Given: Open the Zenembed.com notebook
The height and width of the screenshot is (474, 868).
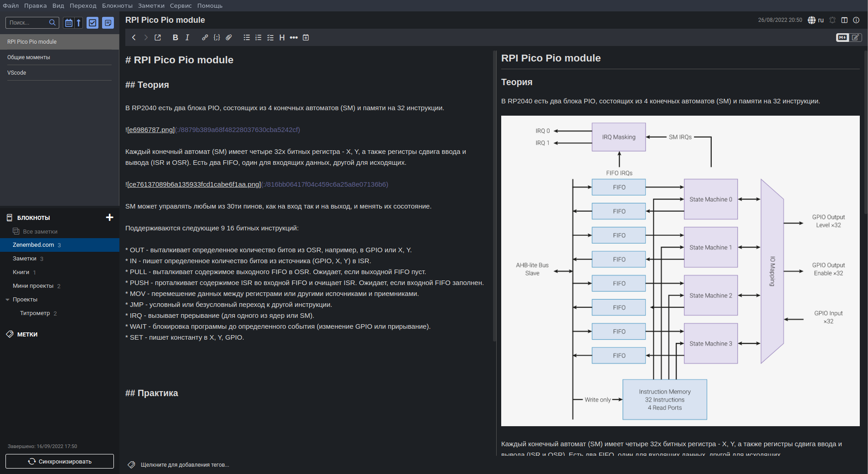Looking at the screenshot, I should [60, 245].
